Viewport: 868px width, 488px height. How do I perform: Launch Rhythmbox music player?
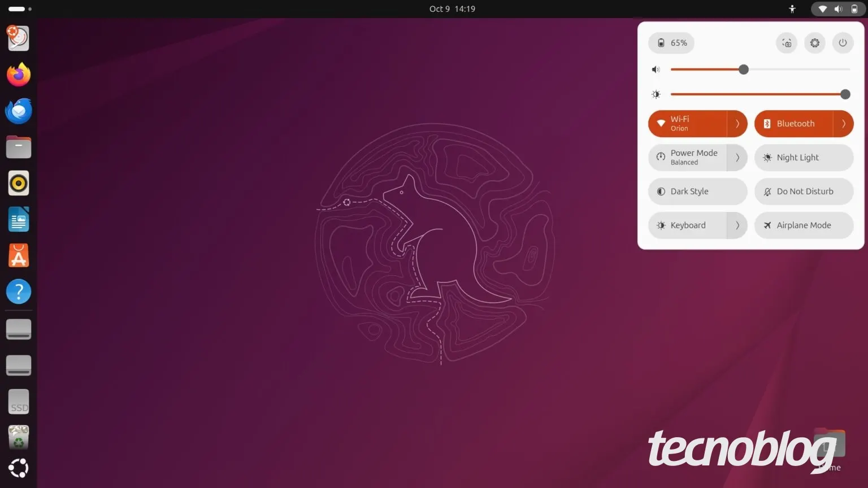(x=19, y=183)
